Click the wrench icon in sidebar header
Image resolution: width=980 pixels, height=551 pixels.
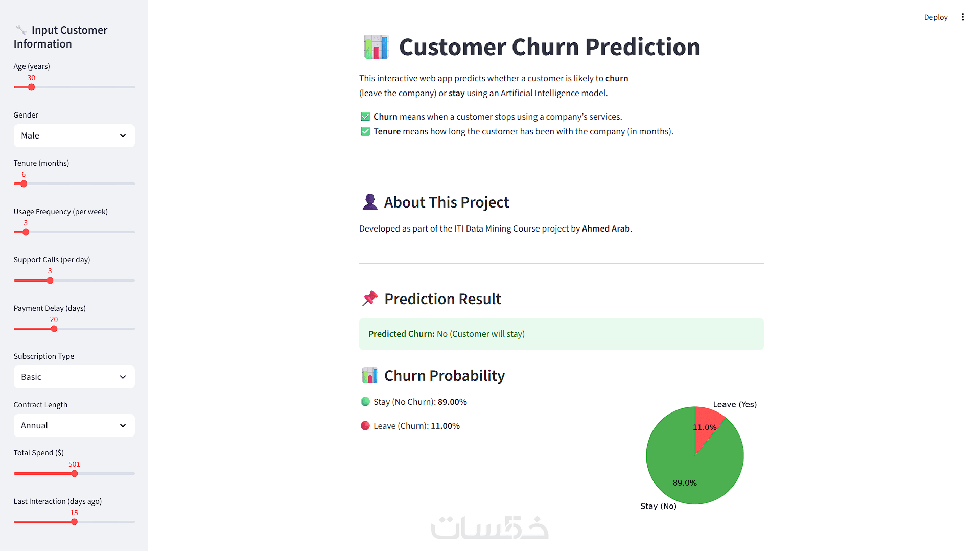tap(21, 30)
